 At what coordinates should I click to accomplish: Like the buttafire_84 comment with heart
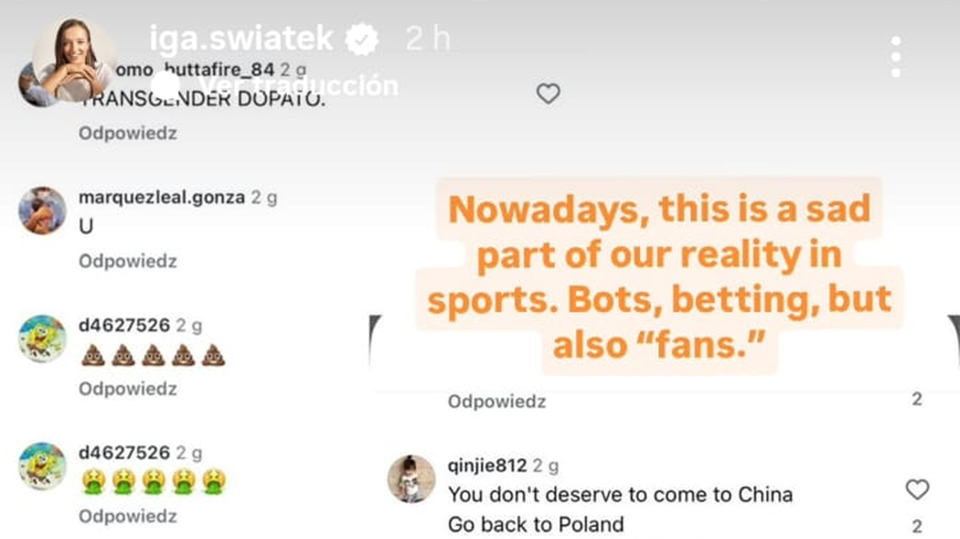coord(548,93)
